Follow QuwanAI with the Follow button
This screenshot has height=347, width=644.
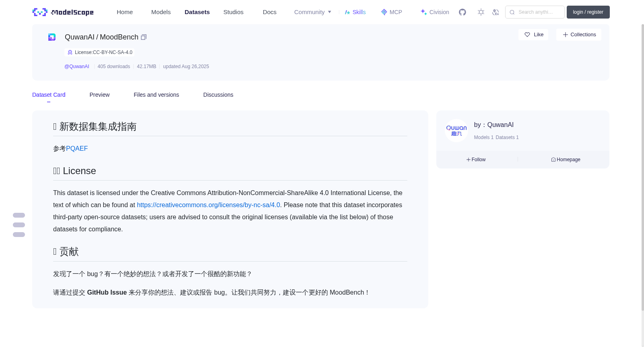pyautogui.click(x=476, y=160)
